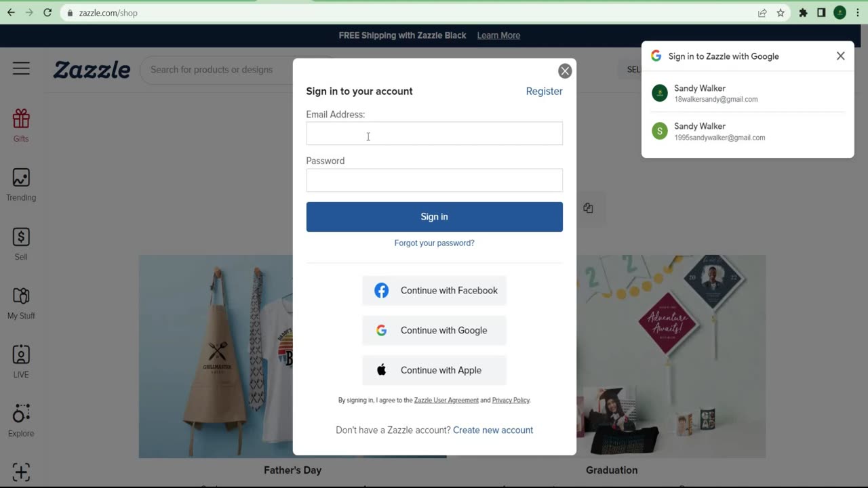Click browser back arrow
This screenshot has height=488, width=868.
click(x=11, y=13)
